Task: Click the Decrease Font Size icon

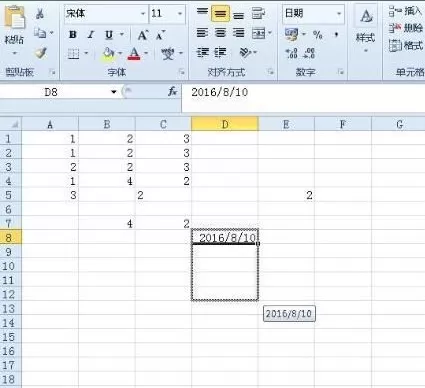Action: click(160, 35)
